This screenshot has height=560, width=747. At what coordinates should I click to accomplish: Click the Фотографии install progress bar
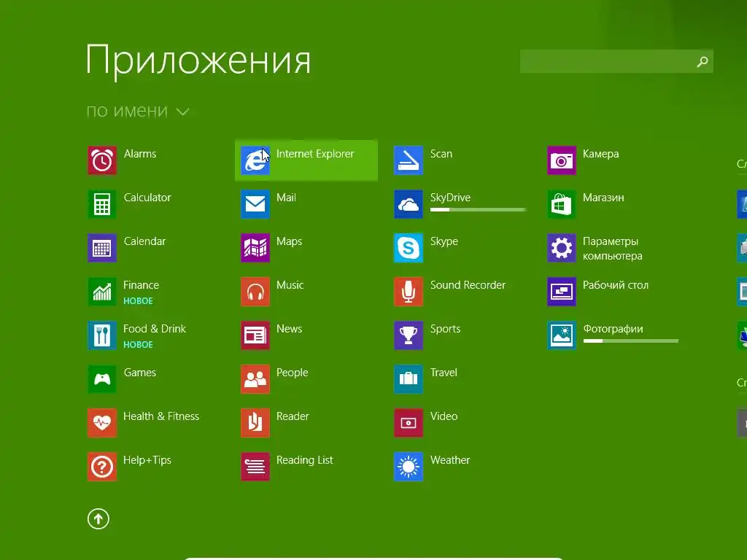631,341
